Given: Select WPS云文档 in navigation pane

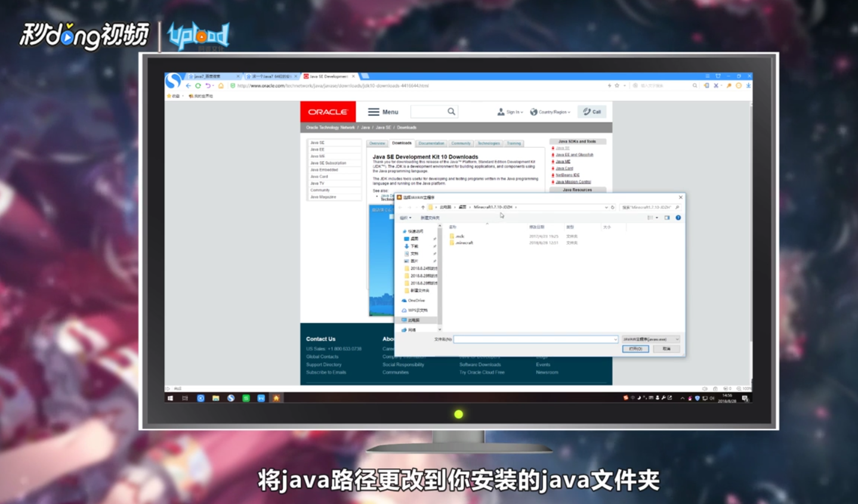Looking at the screenshot, I should 416,310.
